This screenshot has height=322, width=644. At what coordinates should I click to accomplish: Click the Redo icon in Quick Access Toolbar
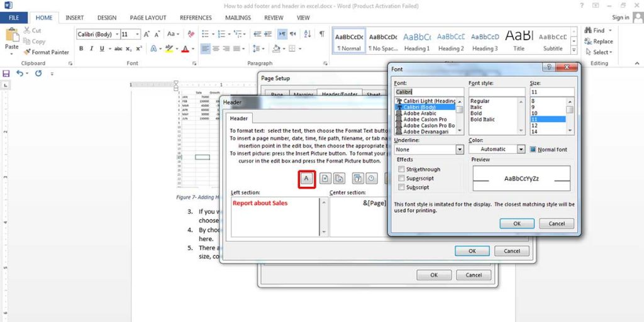[38, 74]
